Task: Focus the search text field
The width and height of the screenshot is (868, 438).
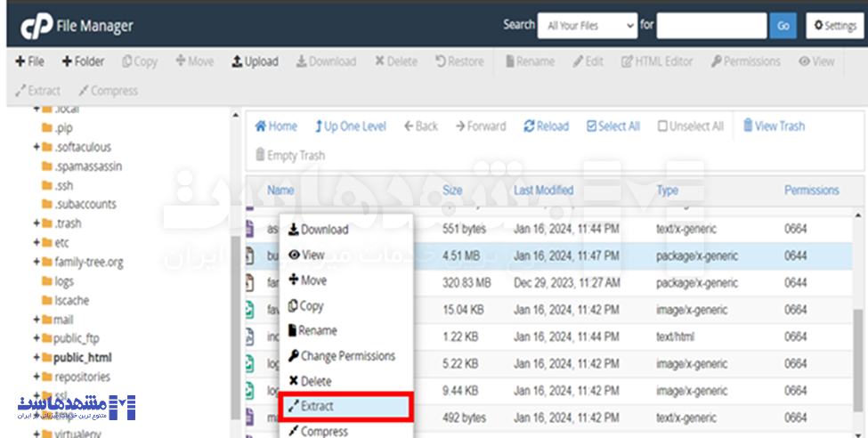Action: click(x=711, y=26)
